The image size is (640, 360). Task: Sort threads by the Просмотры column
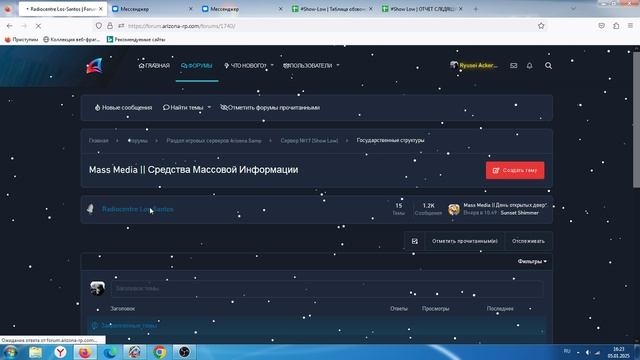(436, 309)
